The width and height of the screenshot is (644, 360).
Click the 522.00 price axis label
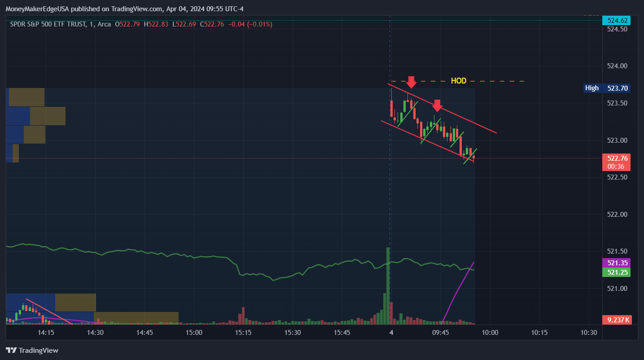click(x=617, y=215)
